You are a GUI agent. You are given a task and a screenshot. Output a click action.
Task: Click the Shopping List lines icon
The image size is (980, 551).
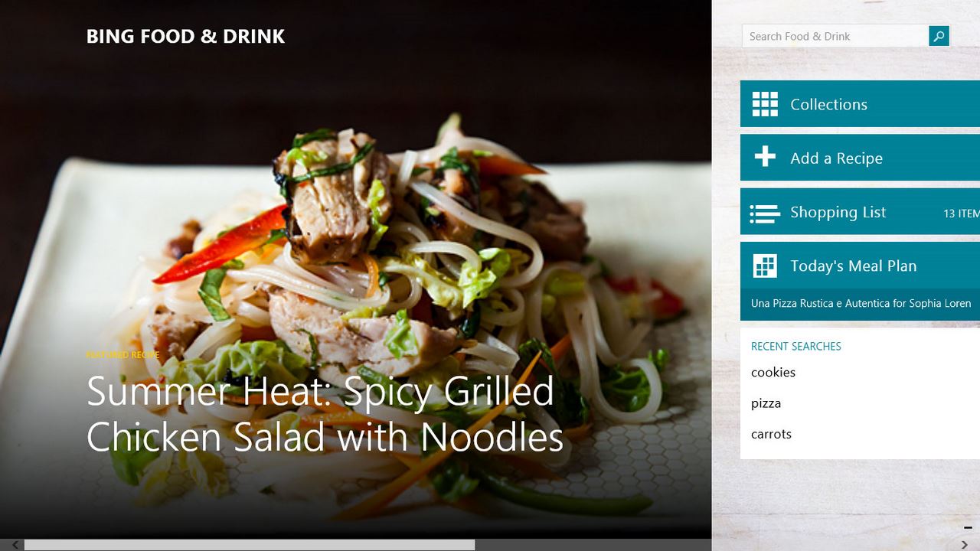765,214
